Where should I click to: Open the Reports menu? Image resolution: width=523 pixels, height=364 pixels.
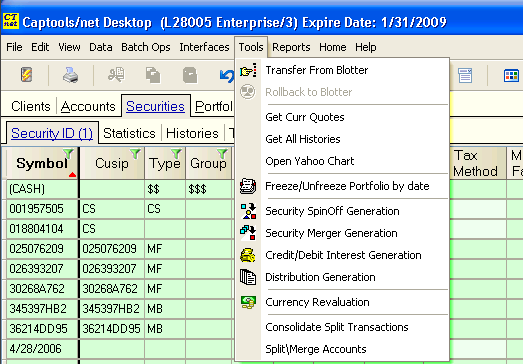[x=291, y=47]
